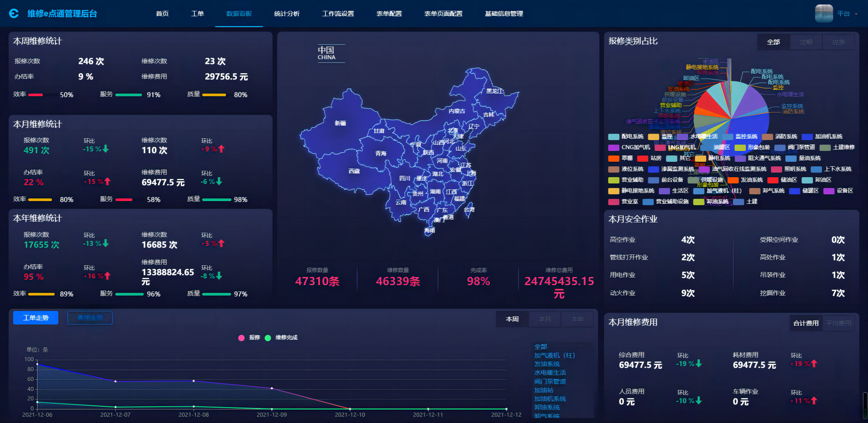
Task: Click the user avatar image
Action: (824, 14)
